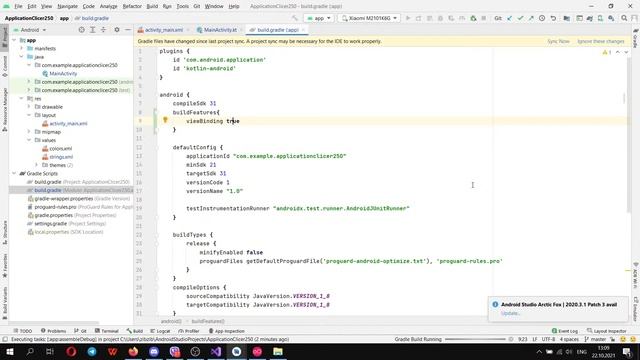Open the Android project view dropdown
Image resolution: width=640 pixels, height=360 pixels.
point(30,30)
